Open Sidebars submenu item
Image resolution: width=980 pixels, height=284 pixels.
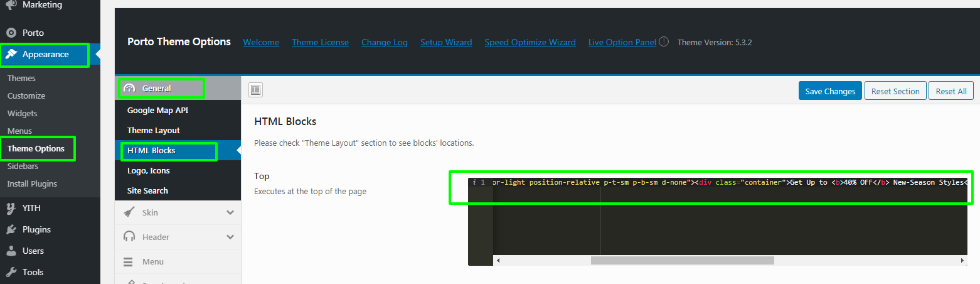tap(23, 167)
